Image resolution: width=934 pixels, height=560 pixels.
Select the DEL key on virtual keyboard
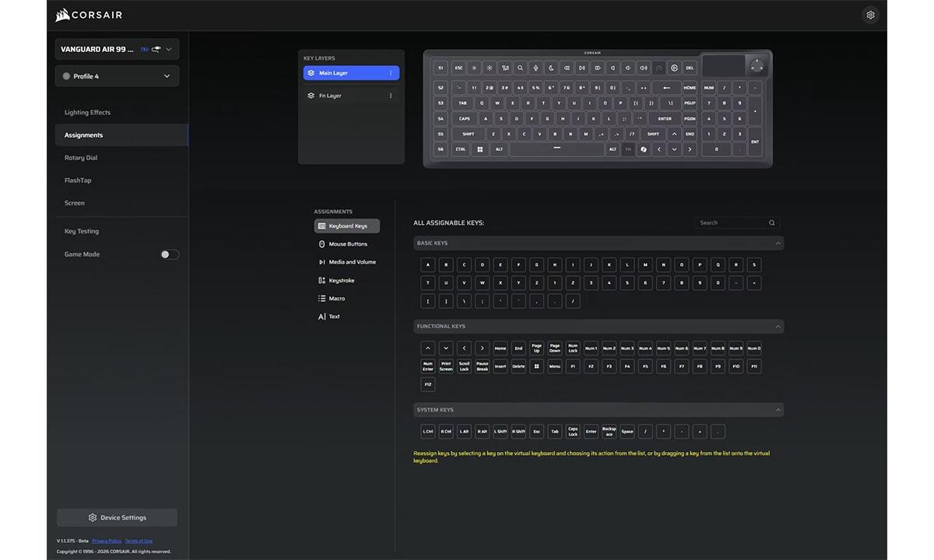tap(690, 68)
